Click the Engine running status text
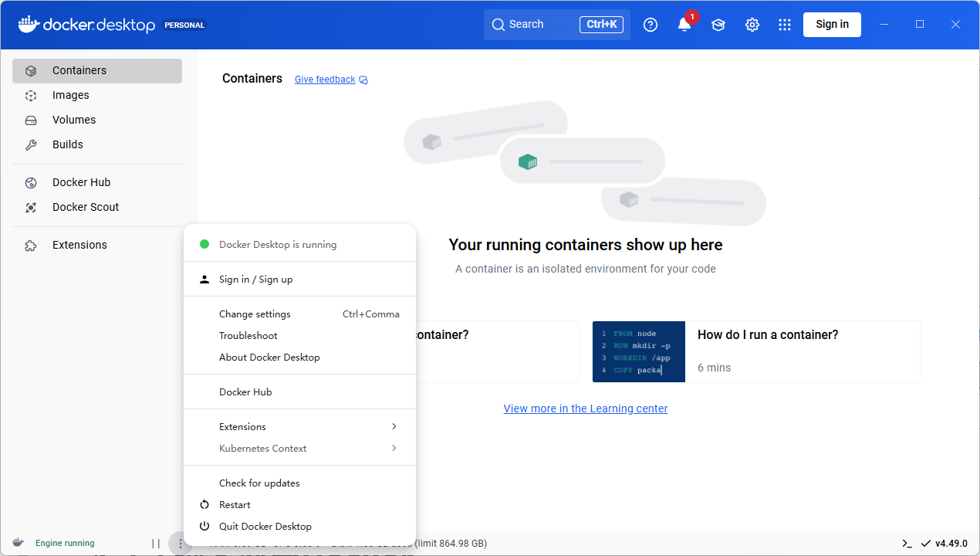 click(x=65, y=544)
